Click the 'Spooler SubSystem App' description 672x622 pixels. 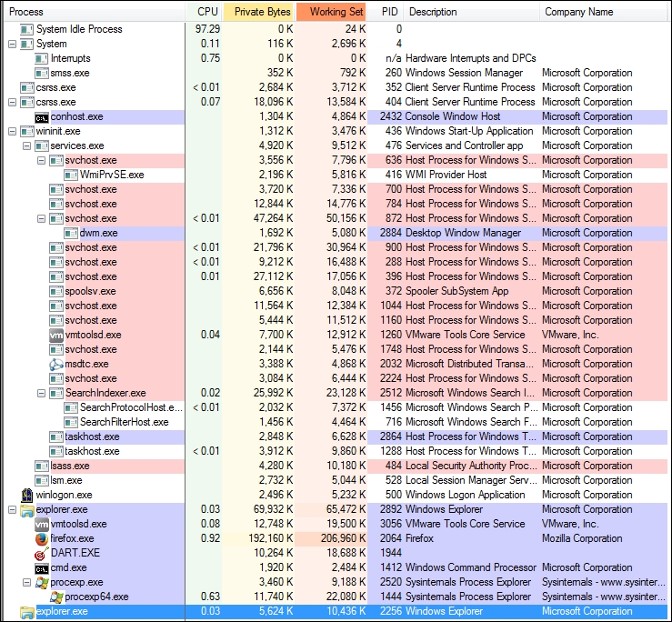click(x=456, y=291)
